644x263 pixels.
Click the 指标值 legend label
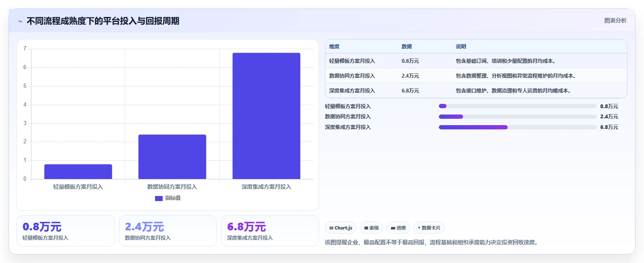[x=173, y=198]
